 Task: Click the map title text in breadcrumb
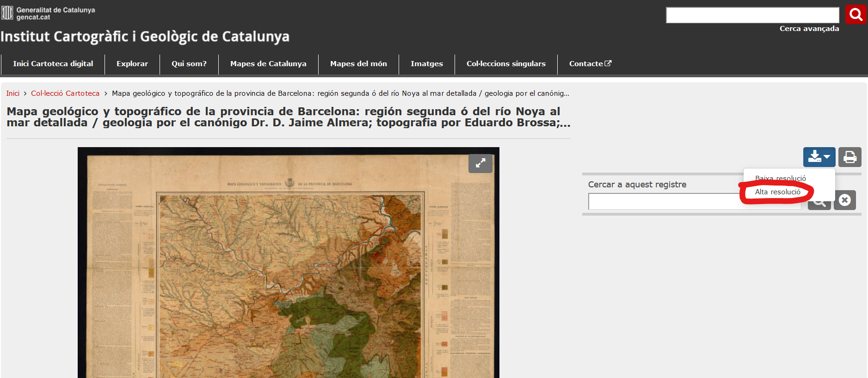coord(340,93)
